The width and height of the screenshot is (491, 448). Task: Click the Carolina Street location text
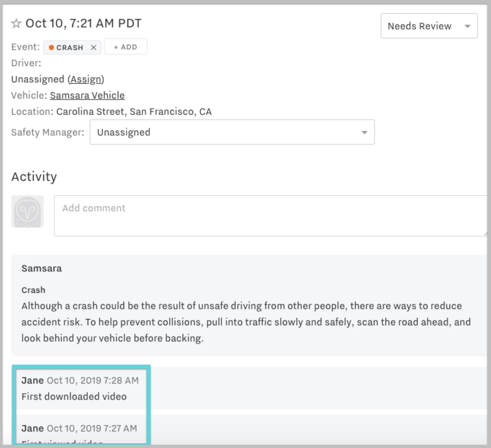[x=134, y=112]
